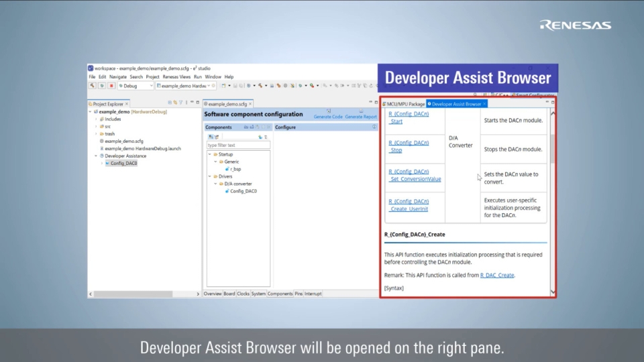Viewport: 644px width, 362px height.
Task: Select Config_DAC0 in Components tree
Action: (243, 191)
